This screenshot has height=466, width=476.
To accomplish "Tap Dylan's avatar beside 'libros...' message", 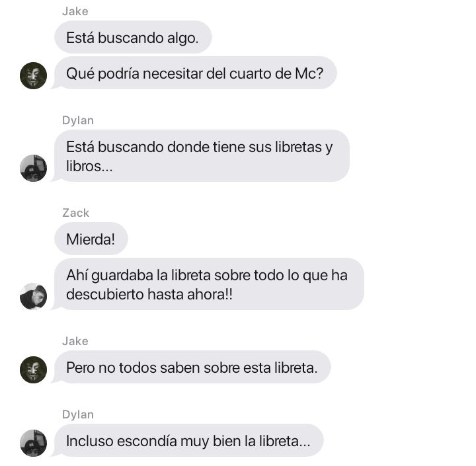I will [34, 168].
